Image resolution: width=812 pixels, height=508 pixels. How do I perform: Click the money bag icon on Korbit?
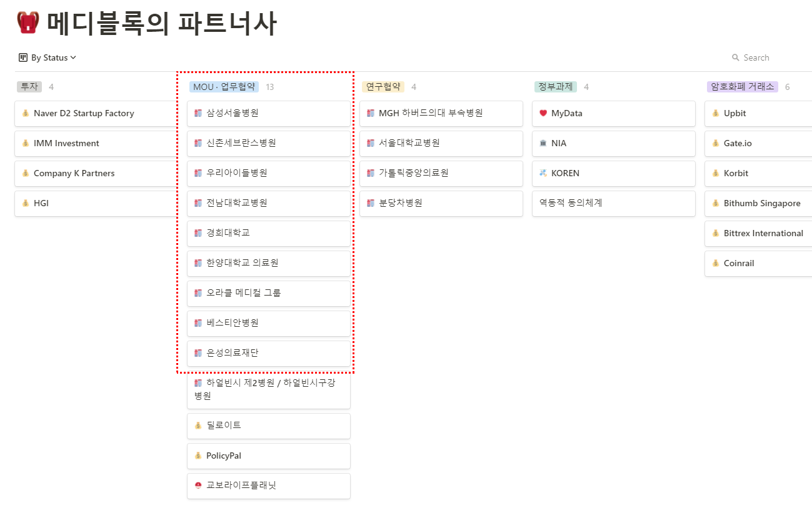(716, 173)
